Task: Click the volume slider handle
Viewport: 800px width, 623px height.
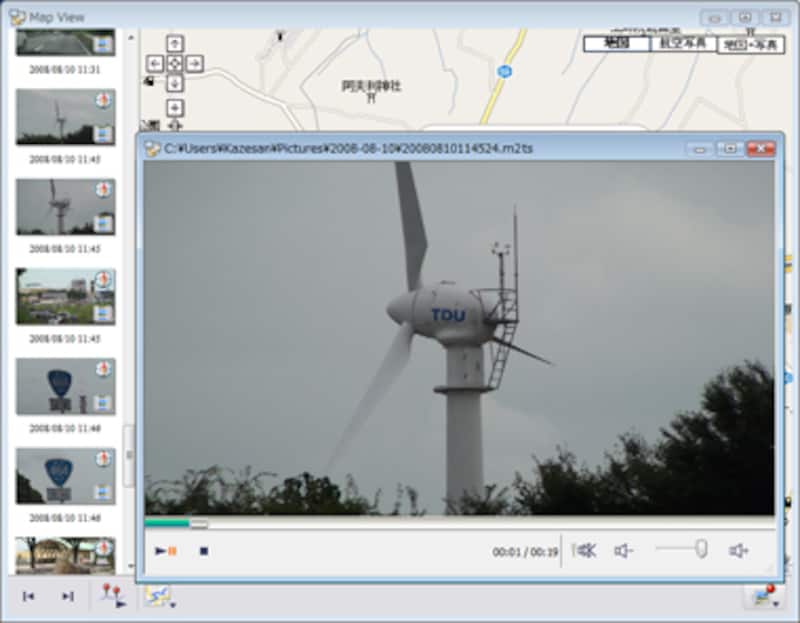Action: pos(701,548)
